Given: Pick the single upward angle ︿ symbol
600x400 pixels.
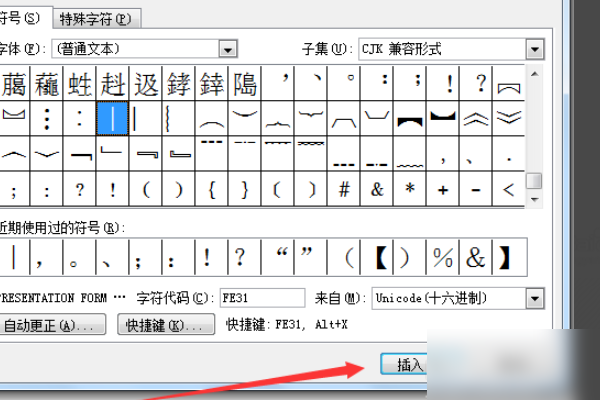Looking at the screenshot, I should (x=14, y=154).
